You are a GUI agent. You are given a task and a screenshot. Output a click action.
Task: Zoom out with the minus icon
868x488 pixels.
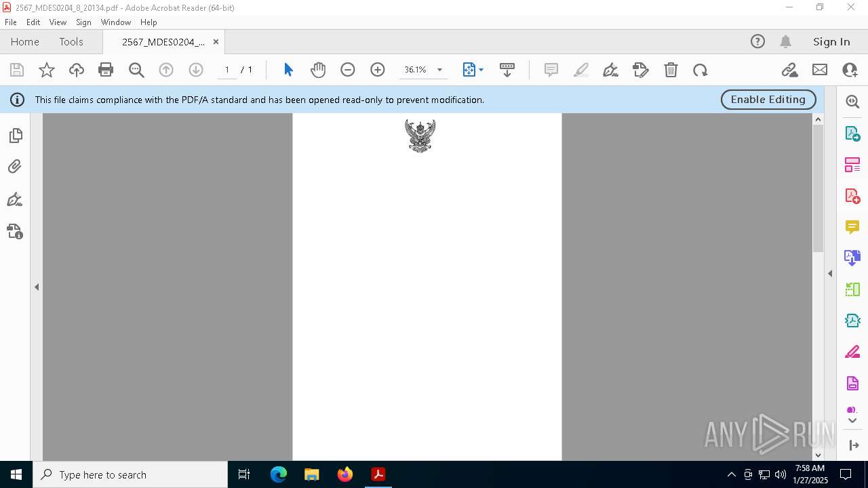(x=348, y=70)
